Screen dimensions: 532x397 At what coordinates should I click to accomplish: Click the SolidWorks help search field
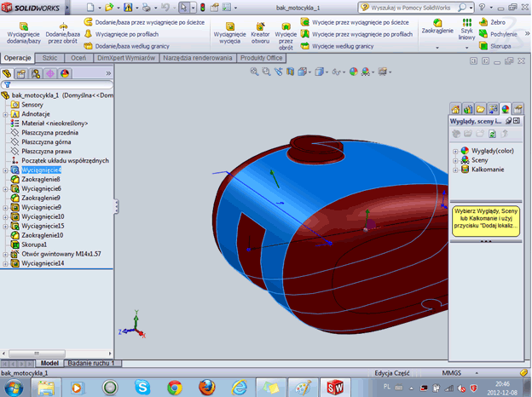[411, 8]
